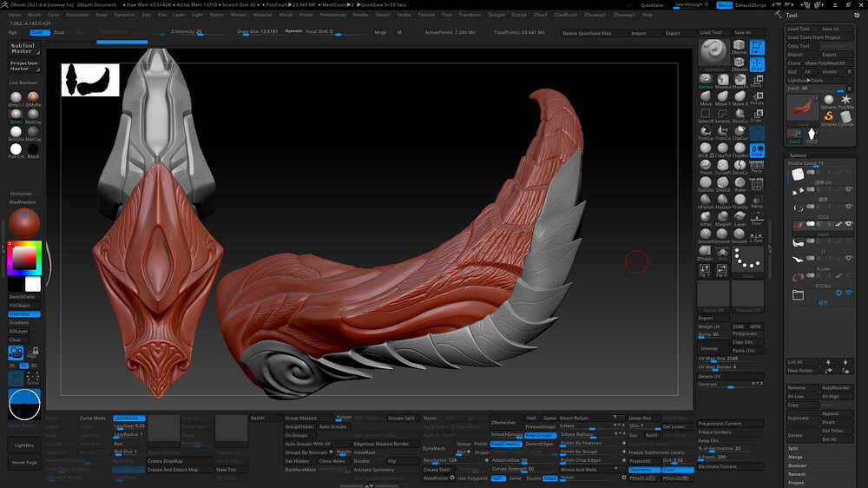Click the QuickSave button
The height and width of the screenshot is (488, 868).
click(x=652, y=5)
